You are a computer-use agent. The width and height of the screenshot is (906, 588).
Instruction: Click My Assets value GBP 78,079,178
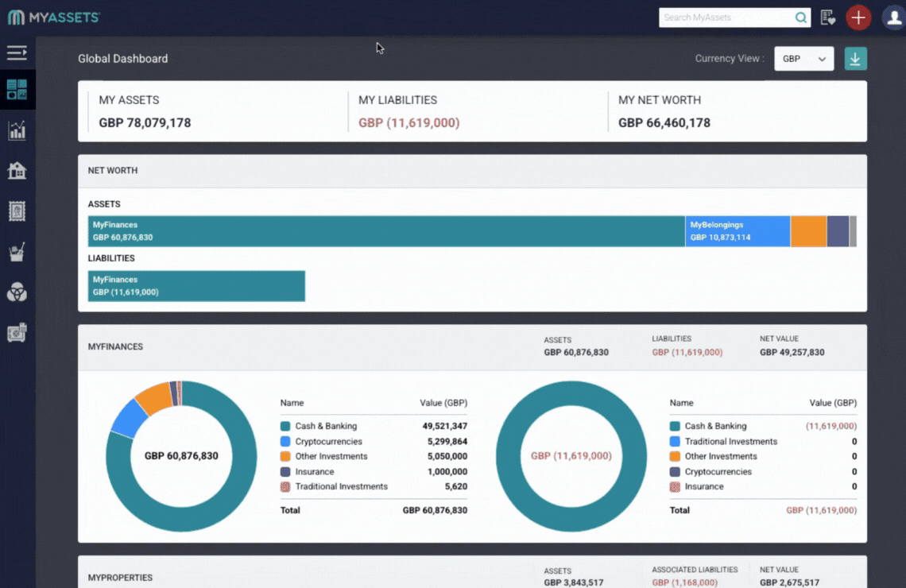[145, 122]
